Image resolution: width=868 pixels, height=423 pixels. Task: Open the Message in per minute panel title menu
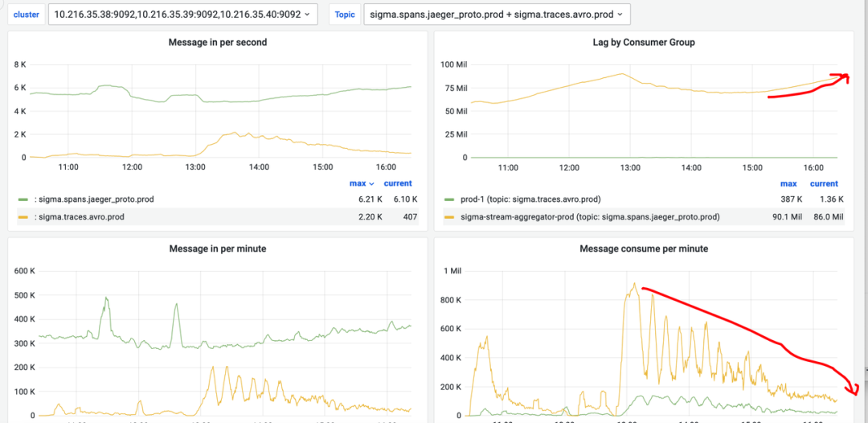[218, 248]
